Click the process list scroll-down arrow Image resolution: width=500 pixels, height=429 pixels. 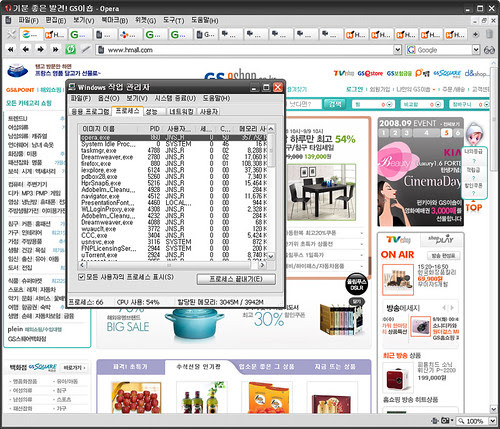pos(271,256)
